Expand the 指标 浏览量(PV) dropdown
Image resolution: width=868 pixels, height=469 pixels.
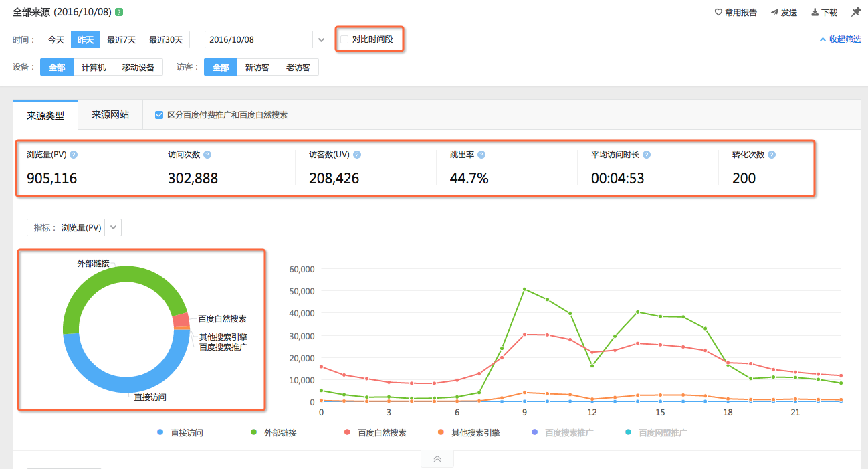113,227
